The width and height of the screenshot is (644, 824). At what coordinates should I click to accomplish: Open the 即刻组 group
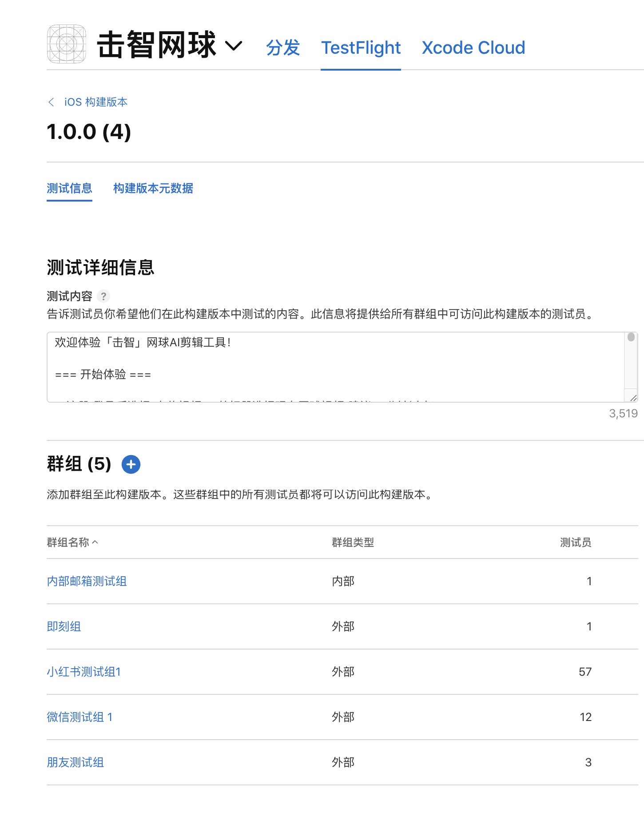[64, 626]
